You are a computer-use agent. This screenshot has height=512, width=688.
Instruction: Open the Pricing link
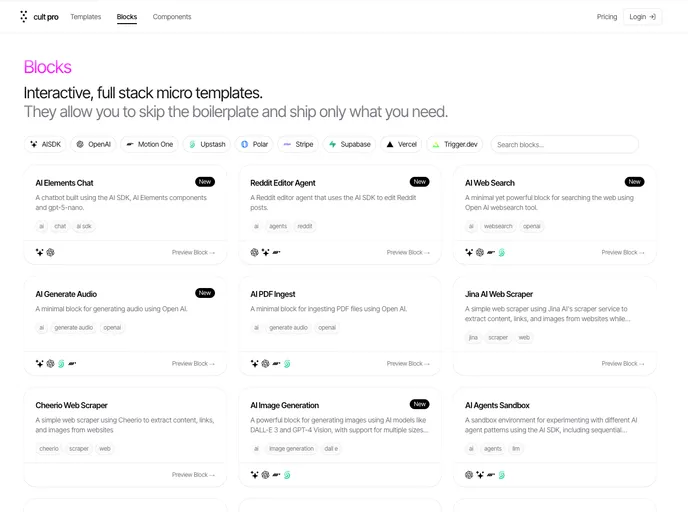click(x=607, y=17)
